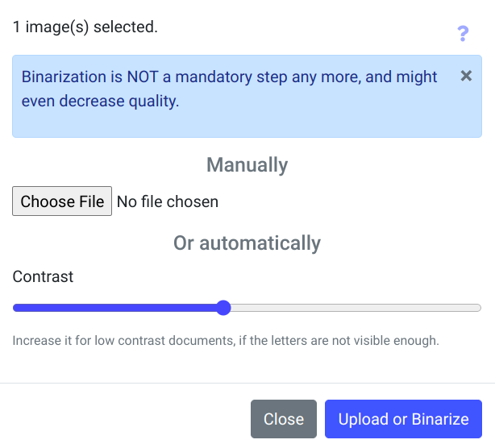Click the Choose File button
The height and width of the screenshot is (448, 495).
coord(62,201)
